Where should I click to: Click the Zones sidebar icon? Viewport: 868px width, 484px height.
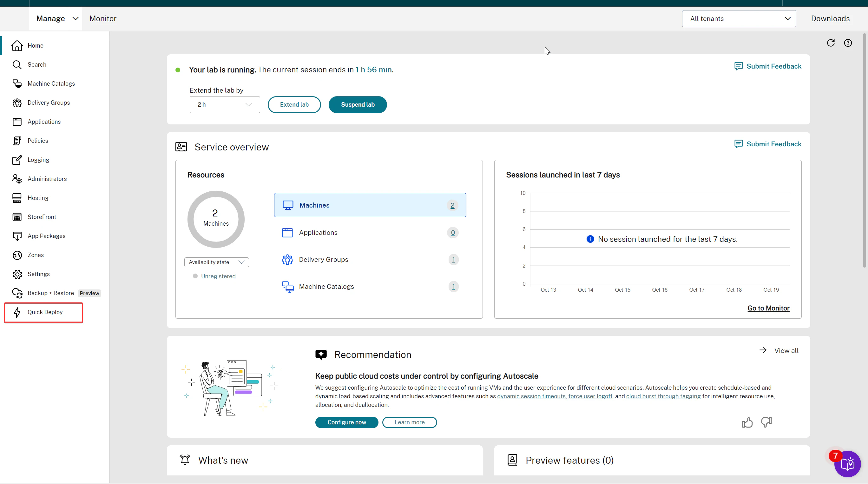coord(17,255)
